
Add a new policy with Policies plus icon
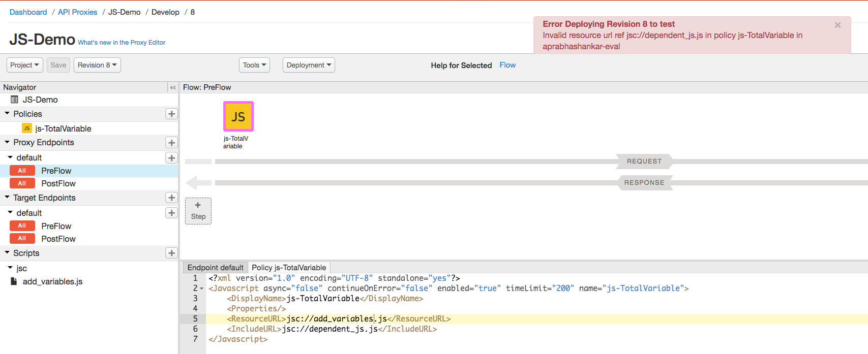171,114
